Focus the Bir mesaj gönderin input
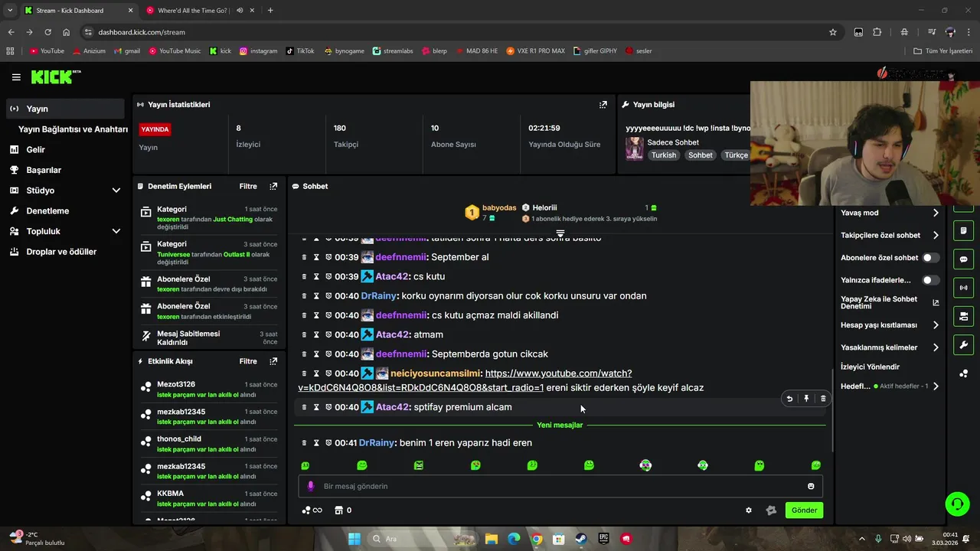 (x=559, y=486)
